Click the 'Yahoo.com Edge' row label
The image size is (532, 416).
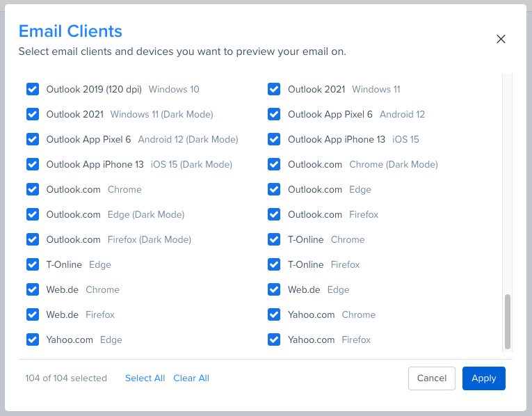[84, 339]
